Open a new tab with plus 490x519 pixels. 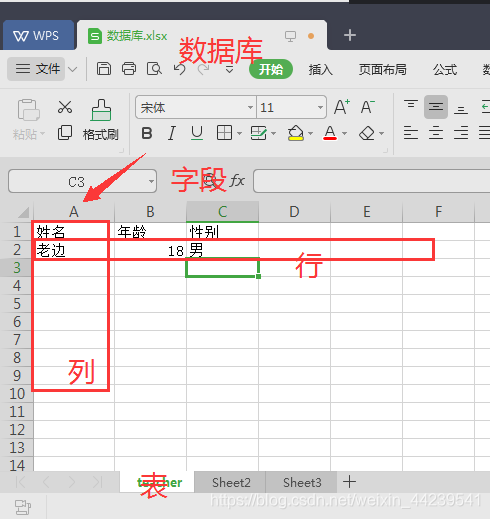[350, 35]
